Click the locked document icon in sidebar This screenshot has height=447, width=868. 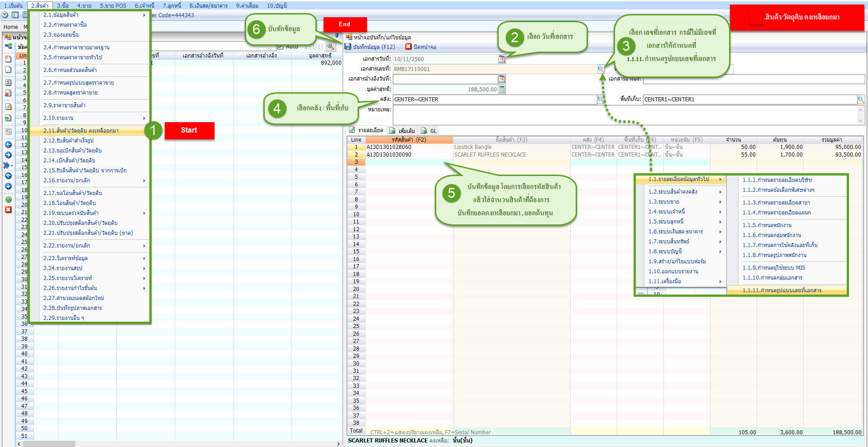(x=8, y=107)
